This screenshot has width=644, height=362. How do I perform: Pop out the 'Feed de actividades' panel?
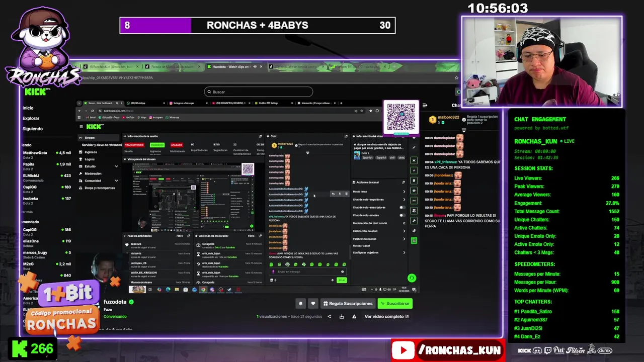(189, 236)
